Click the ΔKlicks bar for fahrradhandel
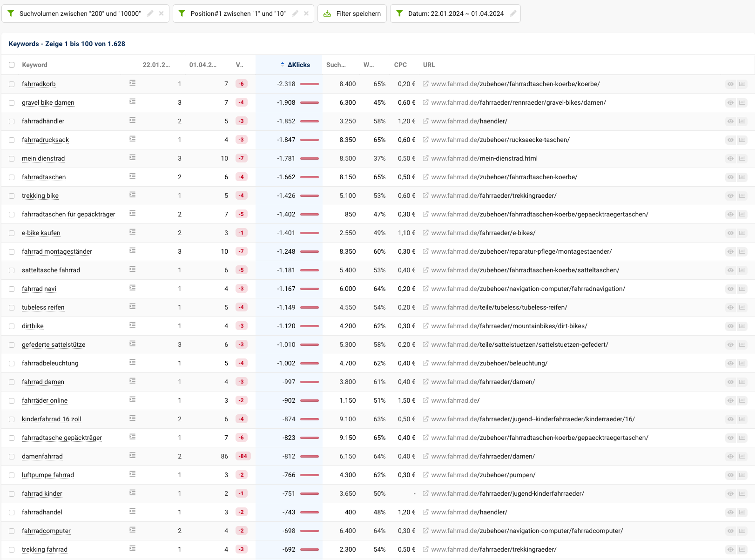 [x=310, y=513]
